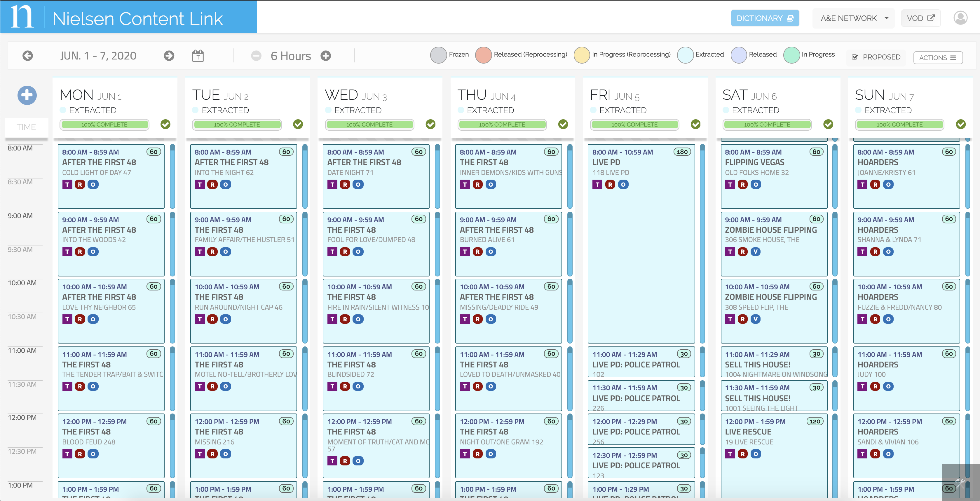Decrease hours with minus icon
The image size is (980, 501).
click(256, 56)
